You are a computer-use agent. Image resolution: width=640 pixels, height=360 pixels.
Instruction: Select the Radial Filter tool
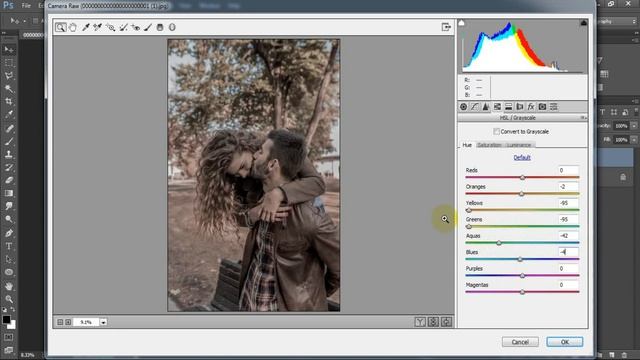(x=172, y=27)
